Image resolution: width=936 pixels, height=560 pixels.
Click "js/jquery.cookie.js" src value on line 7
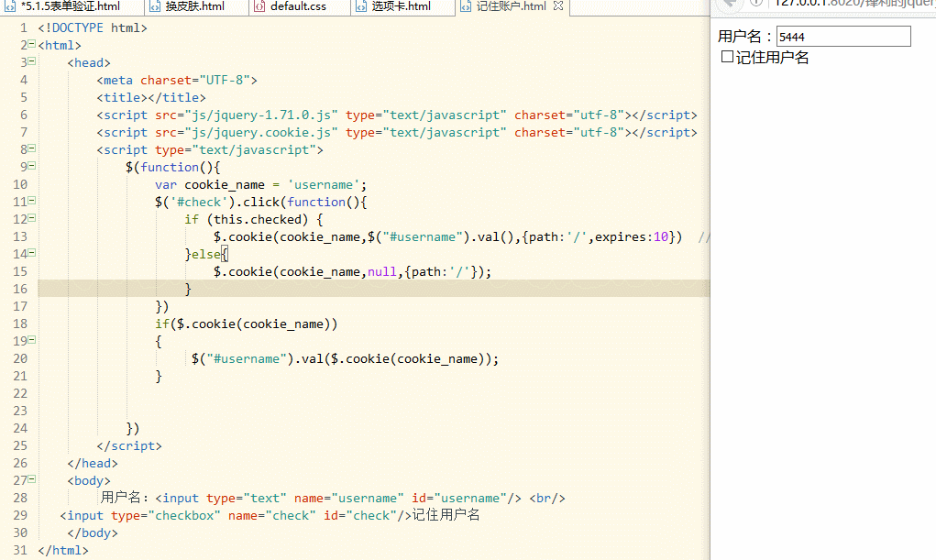pos(261,133)
